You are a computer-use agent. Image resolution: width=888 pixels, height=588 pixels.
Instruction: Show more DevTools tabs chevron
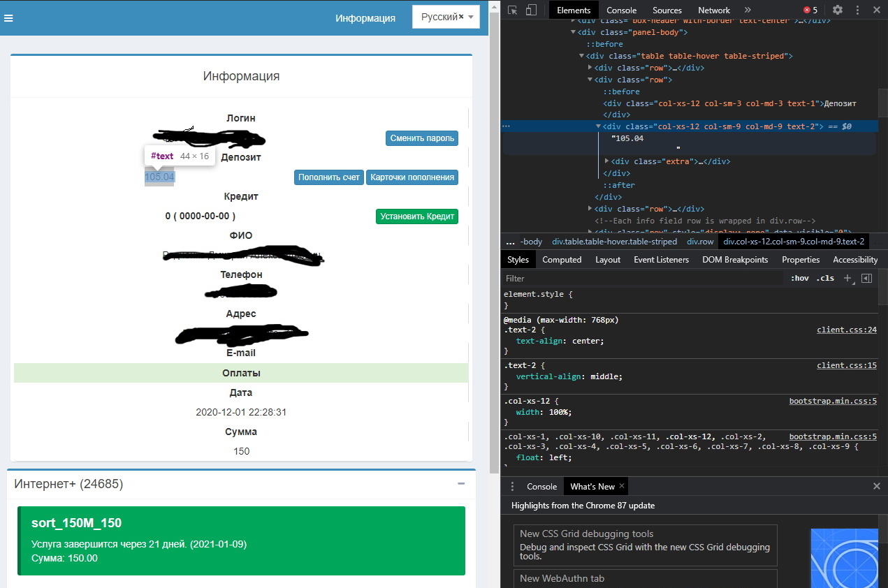[748, 10]
